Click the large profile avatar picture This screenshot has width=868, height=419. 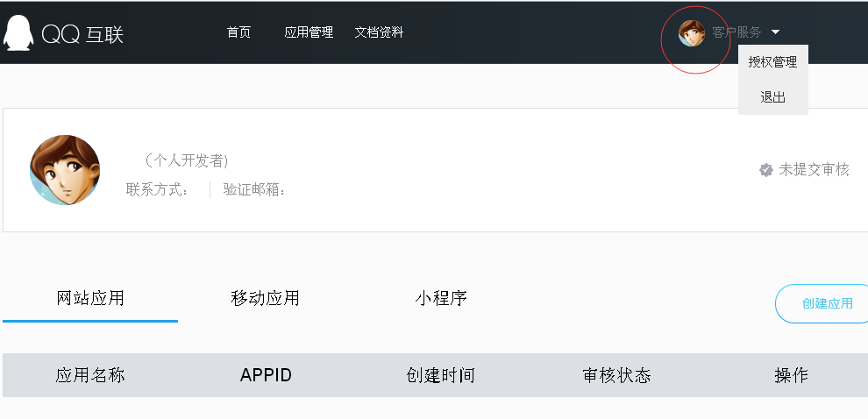tap(65, 170)
